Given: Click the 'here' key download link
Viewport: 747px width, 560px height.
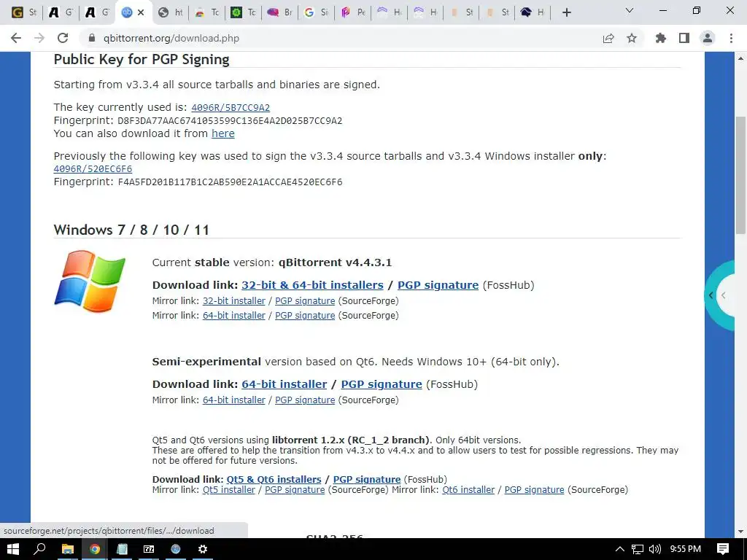Looking at the screenshot, I should click(223, 133).
